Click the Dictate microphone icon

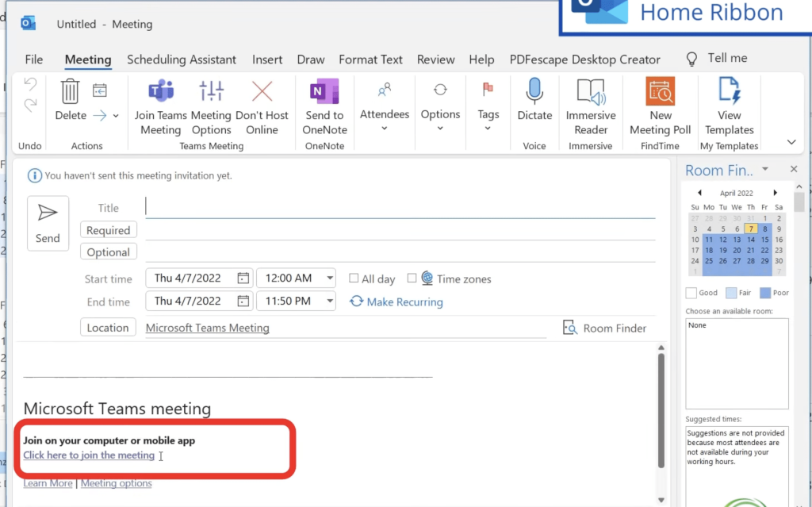click(534, 91)
